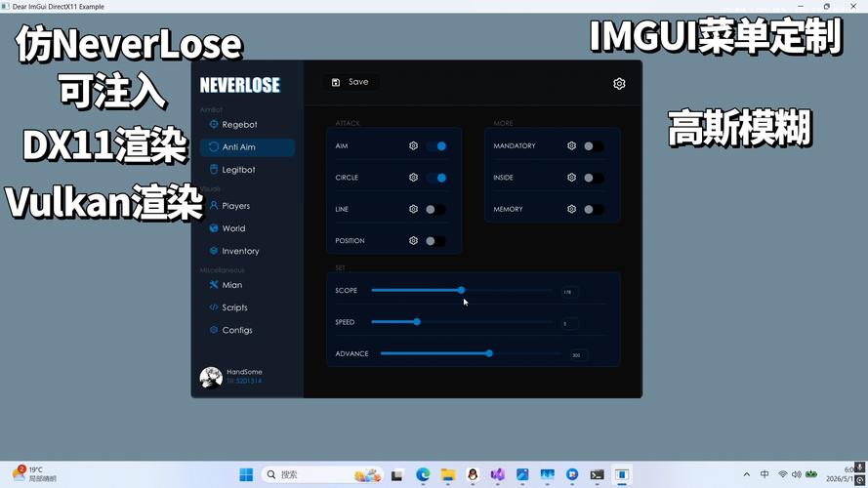The image size is (868, 488).
Task: Enable the MEMORY toggle
Action: [x=594, y=209]
